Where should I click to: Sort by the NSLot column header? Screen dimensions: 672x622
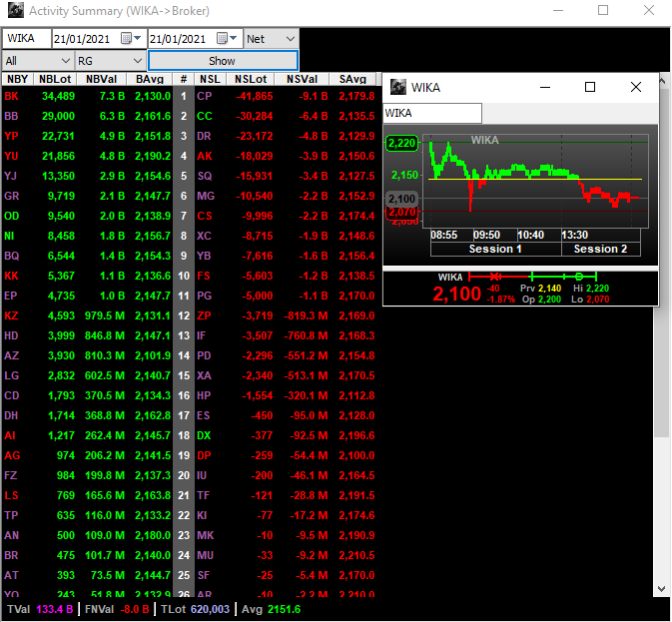251,79
